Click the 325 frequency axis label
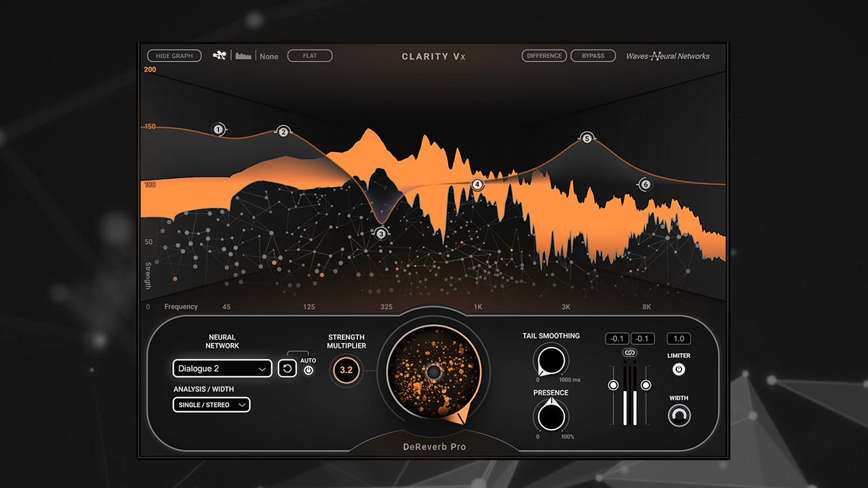Screen dimensions: 868x488 pos(387,307)
